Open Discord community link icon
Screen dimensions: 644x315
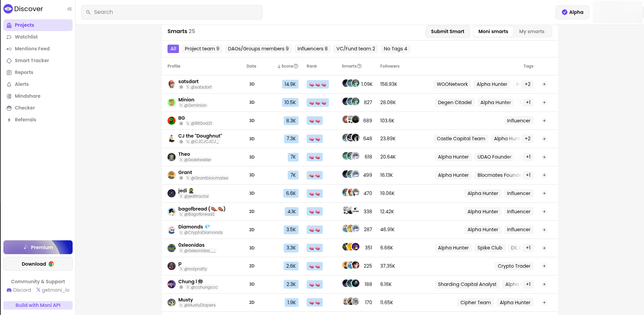coord(9,290)
